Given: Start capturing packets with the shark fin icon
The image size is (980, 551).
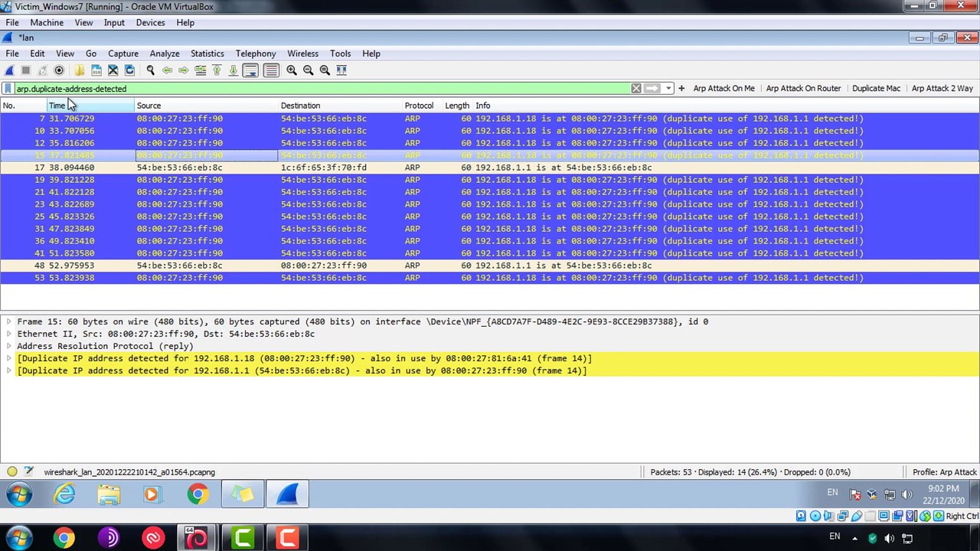Looking at the screenshot, I should (x=9, y=70).
